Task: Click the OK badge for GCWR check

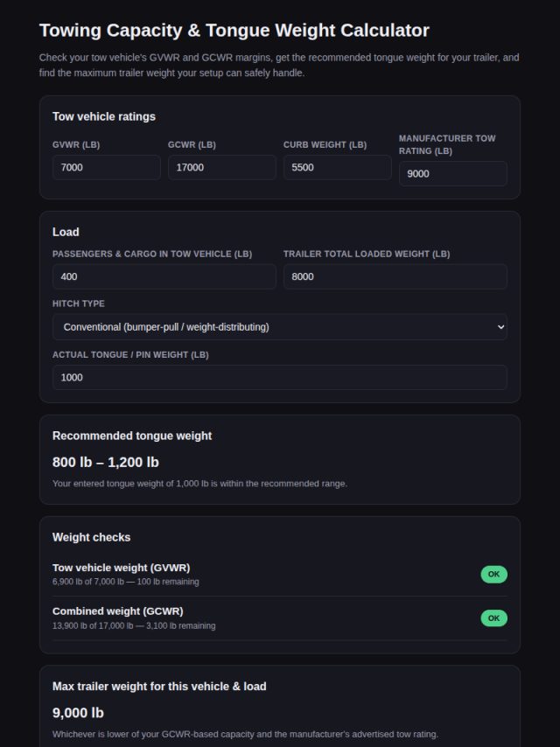Action: [493, 618]
